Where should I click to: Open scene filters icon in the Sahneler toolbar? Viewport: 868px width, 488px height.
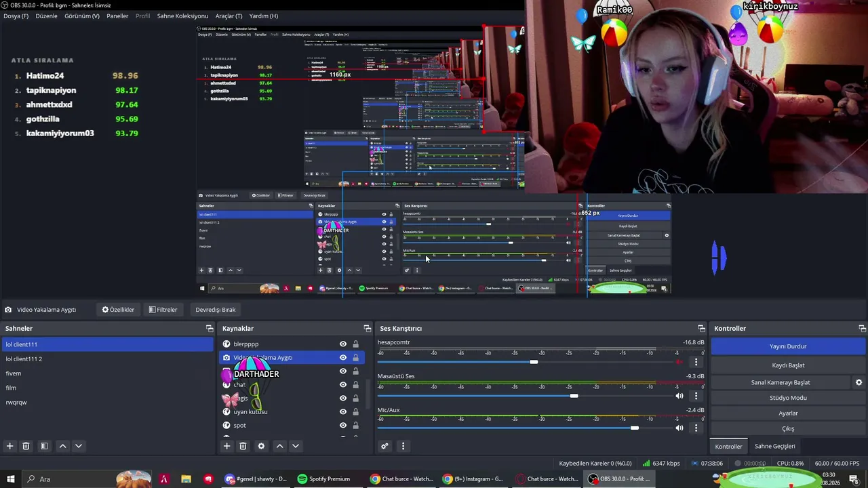(44, 446)
